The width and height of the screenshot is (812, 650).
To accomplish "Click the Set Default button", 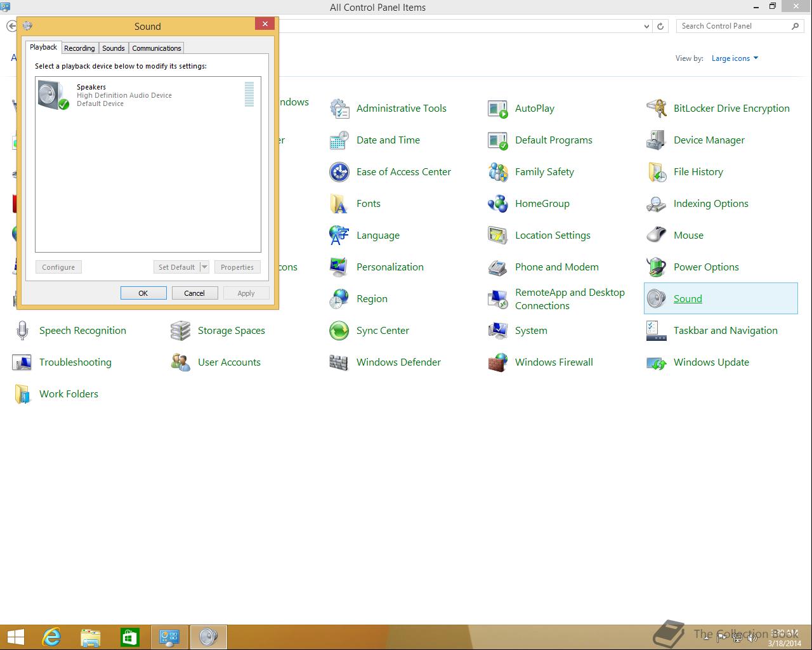I will [x=176, y=267].
